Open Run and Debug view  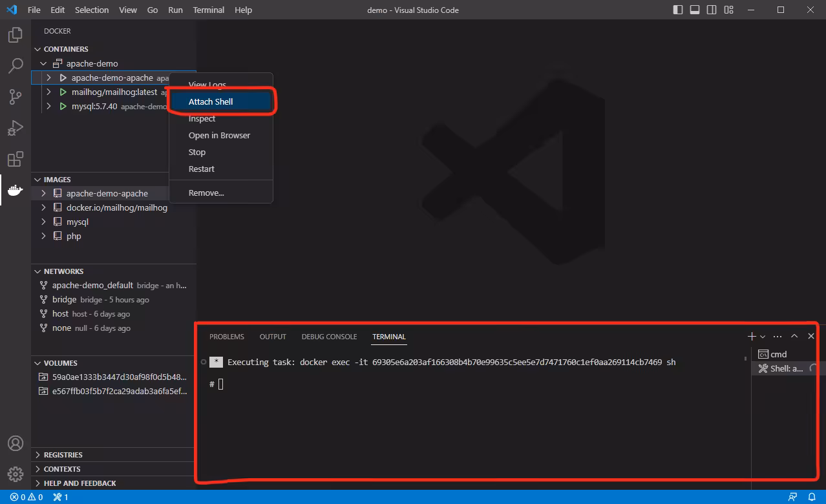16,128
